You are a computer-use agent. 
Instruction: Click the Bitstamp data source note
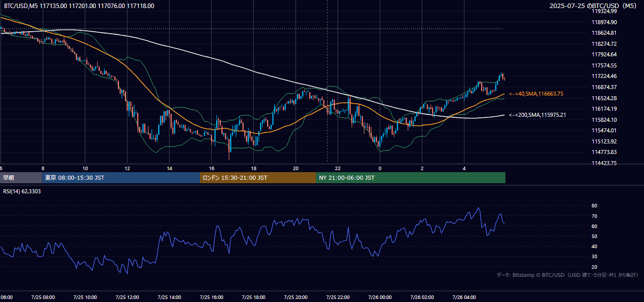(567, 275)
